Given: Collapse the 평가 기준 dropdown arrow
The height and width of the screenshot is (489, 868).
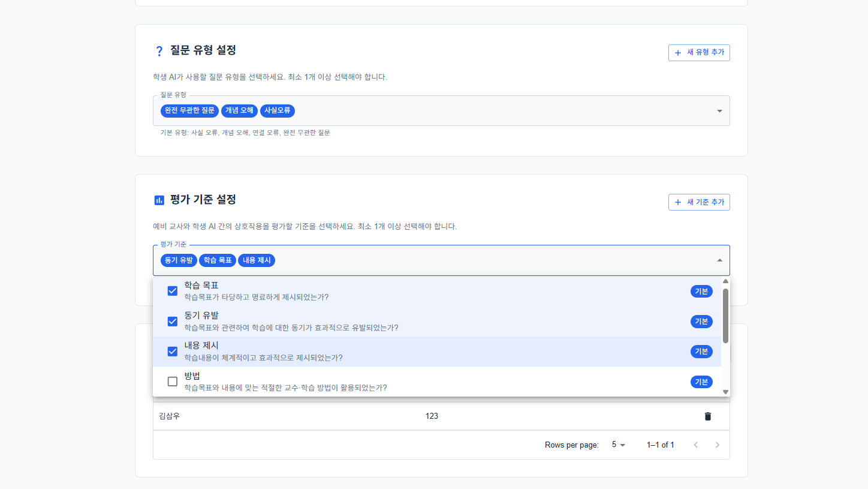Looking at the screenshot, I should (x=719, y=260).
